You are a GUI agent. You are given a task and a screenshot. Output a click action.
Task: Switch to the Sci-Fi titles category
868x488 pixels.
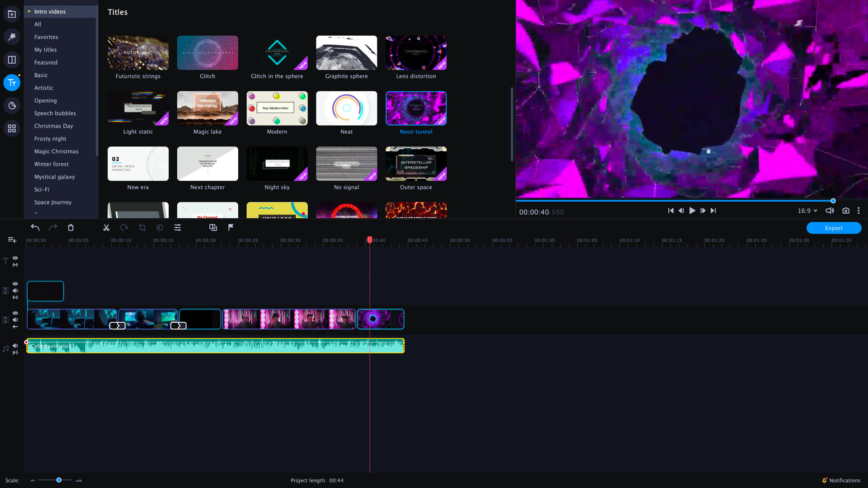coord(41,189)
